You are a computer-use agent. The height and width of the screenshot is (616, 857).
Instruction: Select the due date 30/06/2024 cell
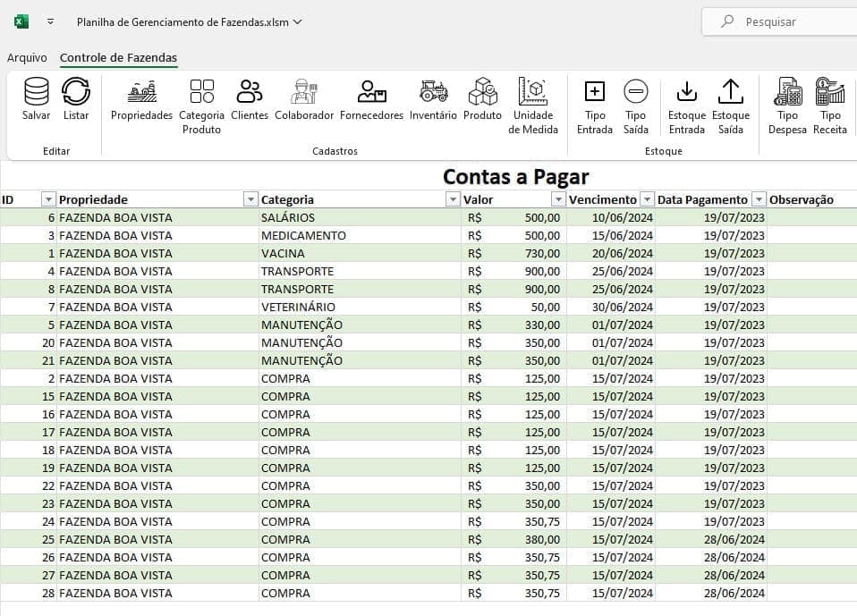611,307
